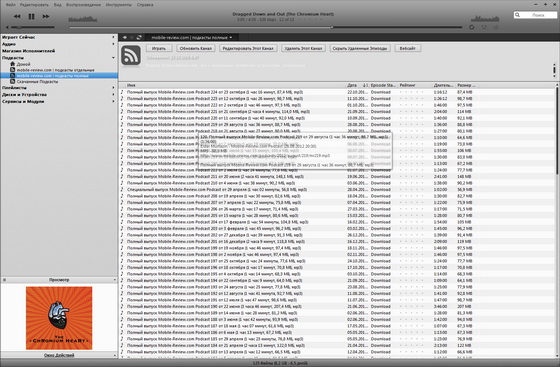
Task: Open the Редактировать menu
Action: (34, 5)
